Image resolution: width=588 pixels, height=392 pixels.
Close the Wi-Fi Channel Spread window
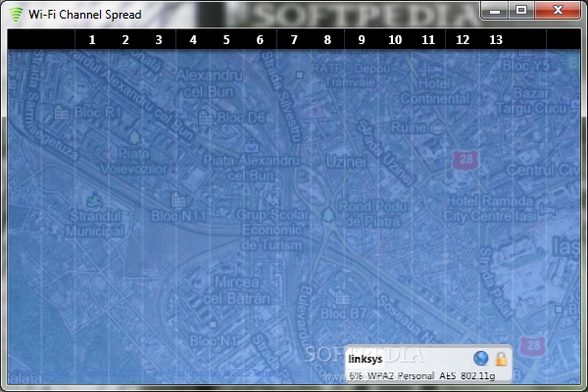click(x=558, y=11)
